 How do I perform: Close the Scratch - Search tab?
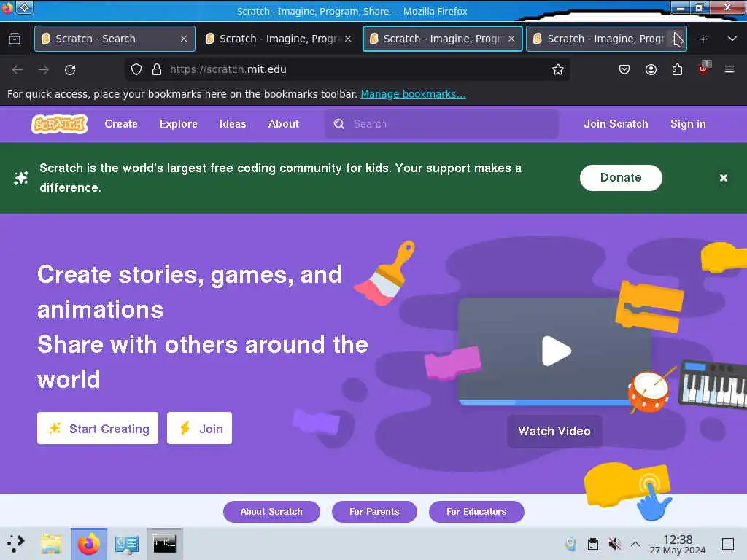click(184, 39)
